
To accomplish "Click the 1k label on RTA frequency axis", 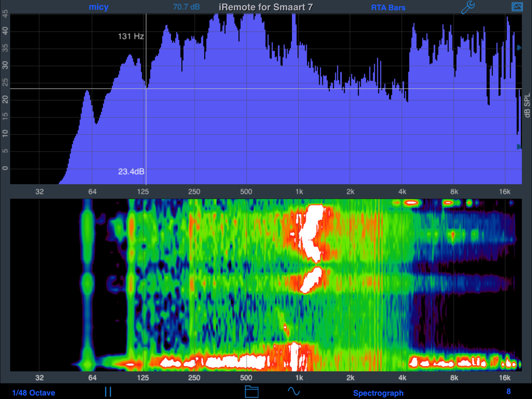I will click(x=299, y=191).
